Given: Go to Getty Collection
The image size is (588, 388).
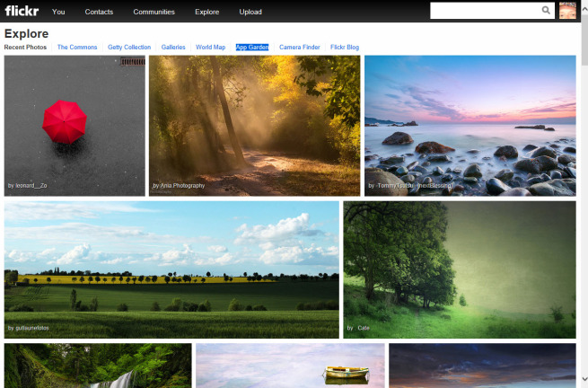Looking at the screenshot, I should click(x=129, y=47).
